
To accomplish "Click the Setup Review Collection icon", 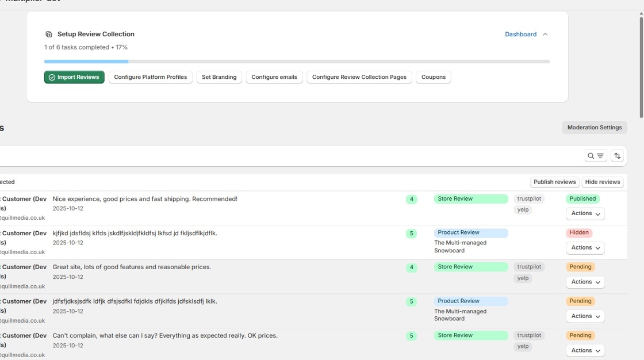I will pyautogui.click(x=48, y=34).
